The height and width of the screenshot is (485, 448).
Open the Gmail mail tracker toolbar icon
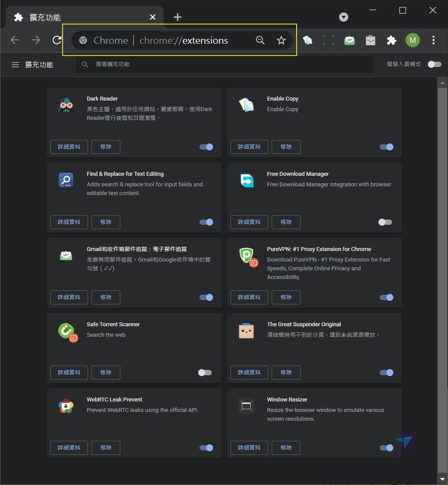(x=349, y=40)
